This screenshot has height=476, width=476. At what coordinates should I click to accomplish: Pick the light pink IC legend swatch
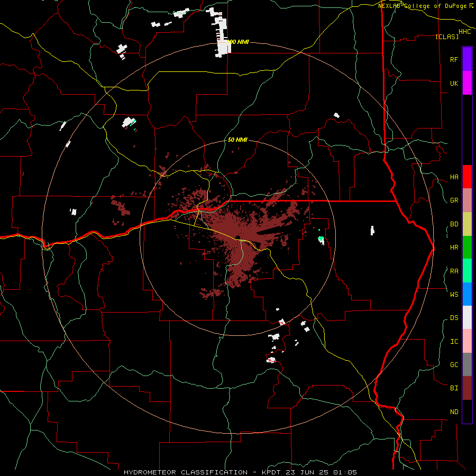tap(467, 341)
